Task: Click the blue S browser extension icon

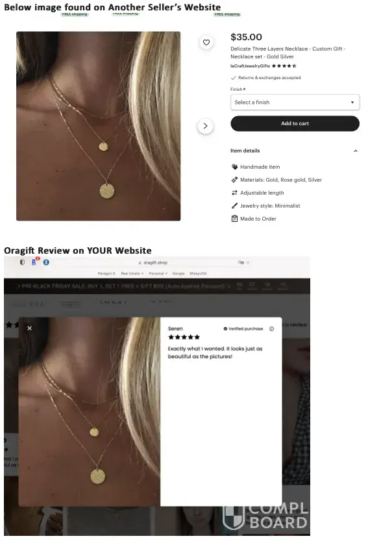Action: [46, 262]
